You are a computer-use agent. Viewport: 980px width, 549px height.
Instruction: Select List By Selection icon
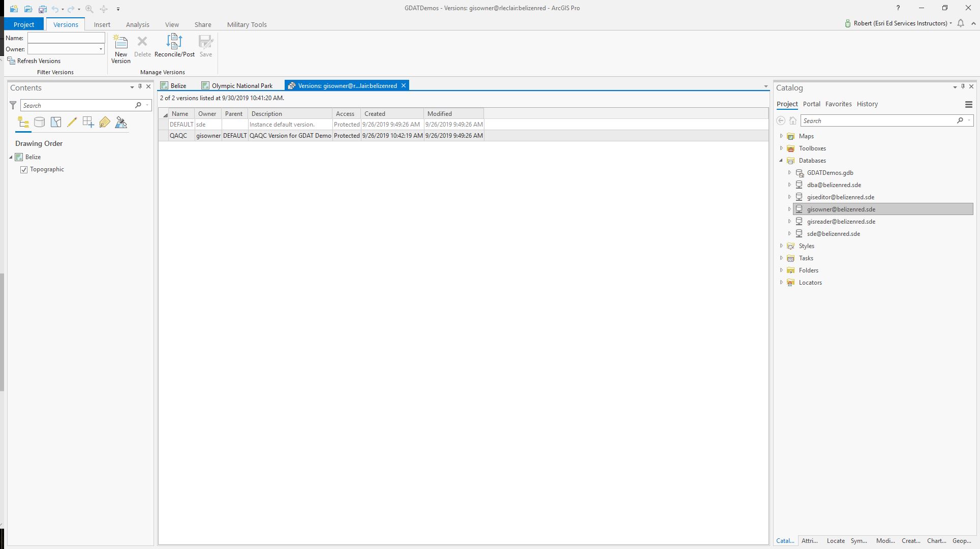[x=56, y=123]
